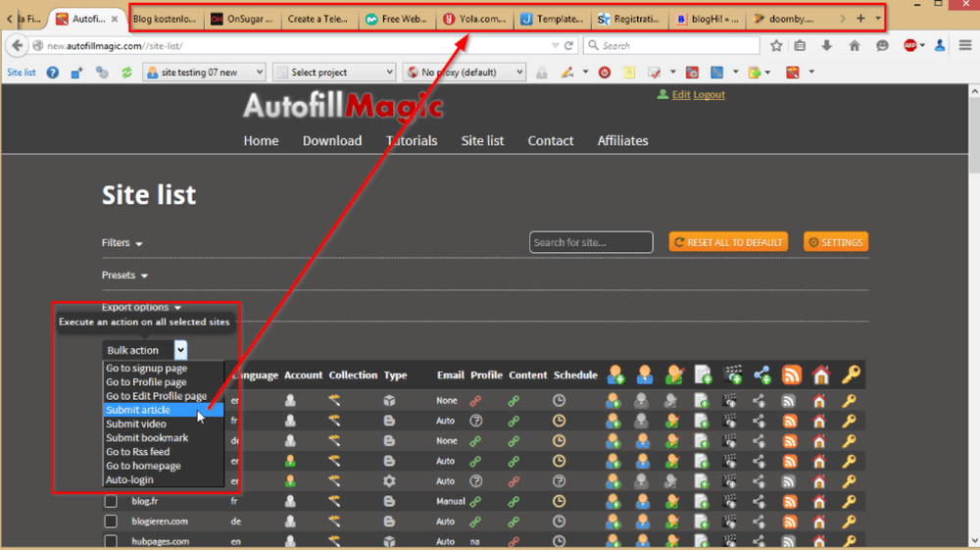The width and height of the screenshot is (980, 550).
Task: Open the hamburger menu in the browser
Action: (965, 46)
